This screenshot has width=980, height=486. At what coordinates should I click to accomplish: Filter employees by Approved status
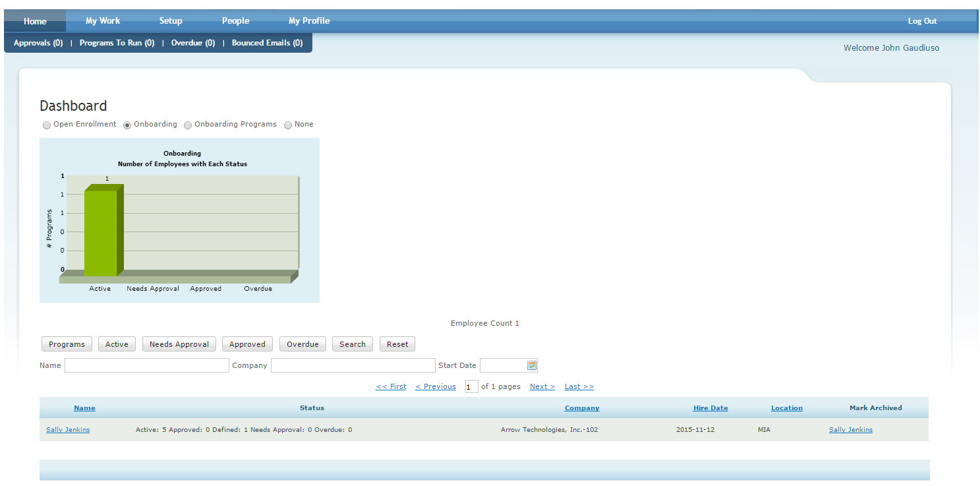pyautogui.click(x=247, y=344)
